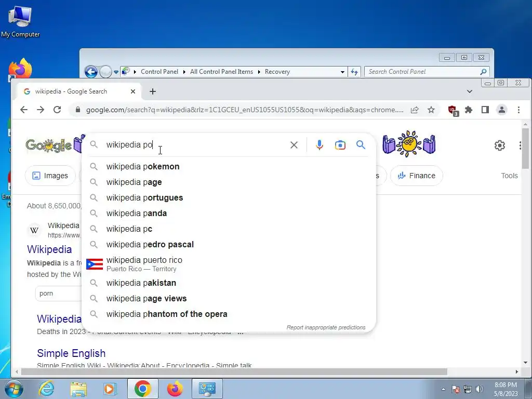The height and width of the screenshot is (399, 532).
Task: Clear the search box with the X
Action: click(x=294, y=145)
